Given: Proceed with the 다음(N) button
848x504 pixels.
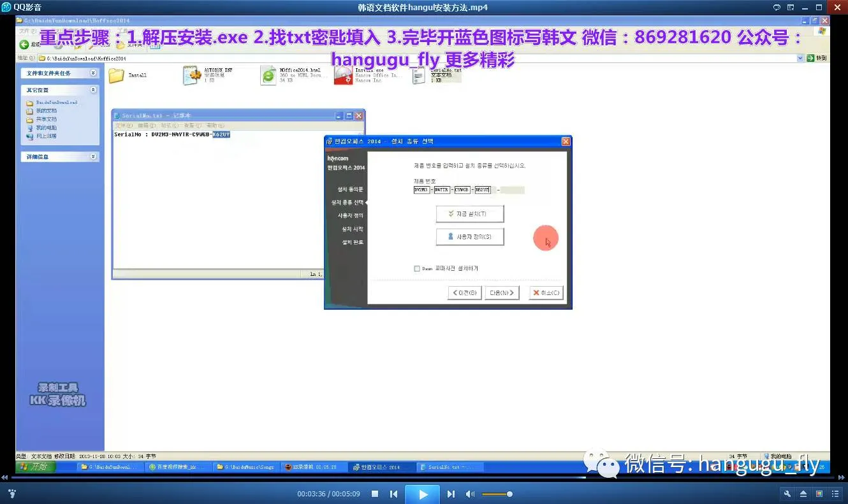Looking at the screenshot, I should tap(502, 292).
